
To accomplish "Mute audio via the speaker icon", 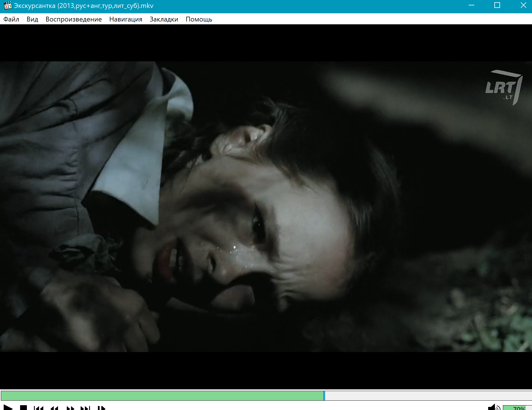I will pos(494,407).
